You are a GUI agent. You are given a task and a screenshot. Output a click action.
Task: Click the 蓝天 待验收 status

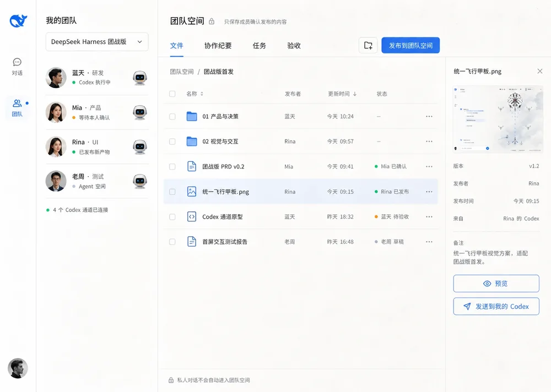click(391, 217)
